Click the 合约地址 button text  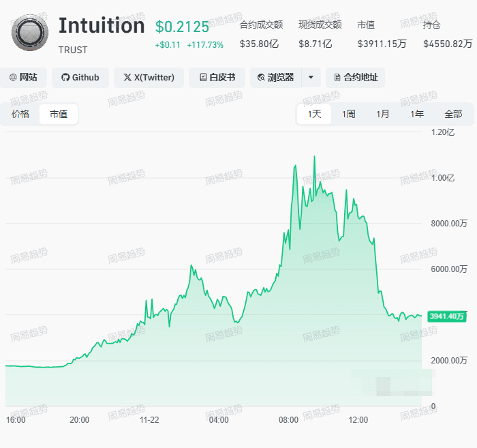point(360,78)
